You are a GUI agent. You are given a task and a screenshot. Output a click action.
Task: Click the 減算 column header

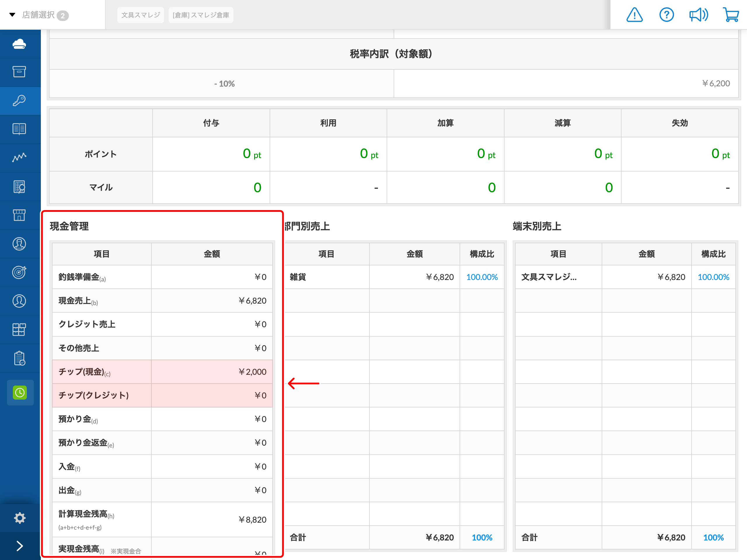pos(563,123)
